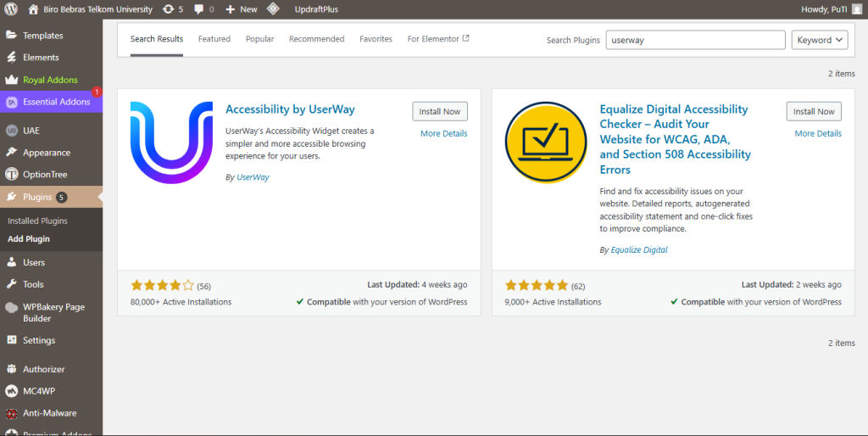Open More Details for Equalize Digital
This screenshot has width=868, height=436.
pyautogui.click(x=818, y=133)
